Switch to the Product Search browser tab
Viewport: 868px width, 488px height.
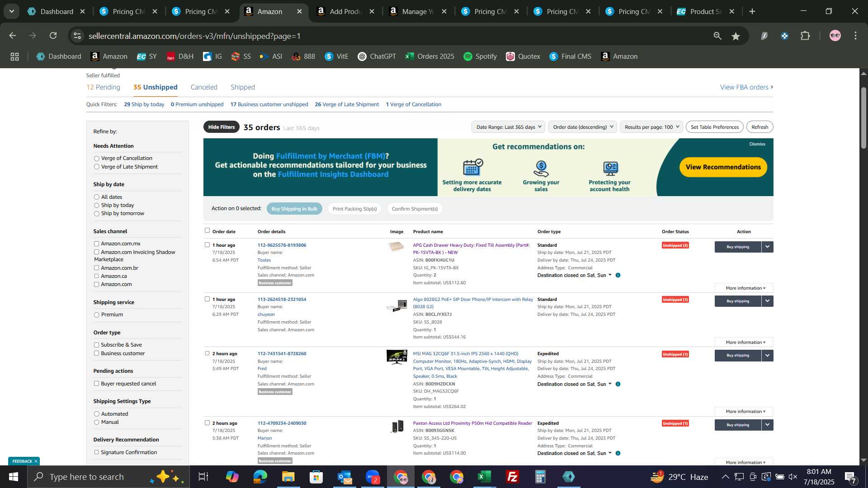(705, 11)
